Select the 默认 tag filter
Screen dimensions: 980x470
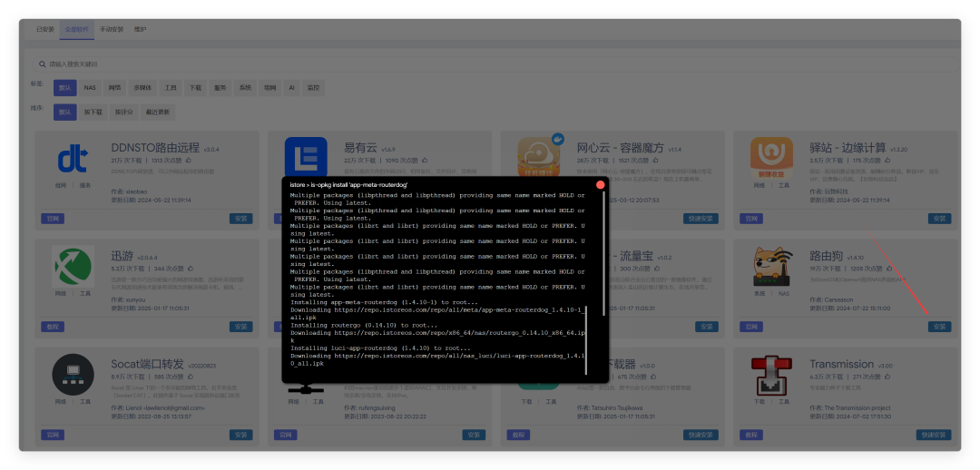click(x=65, y=88)
